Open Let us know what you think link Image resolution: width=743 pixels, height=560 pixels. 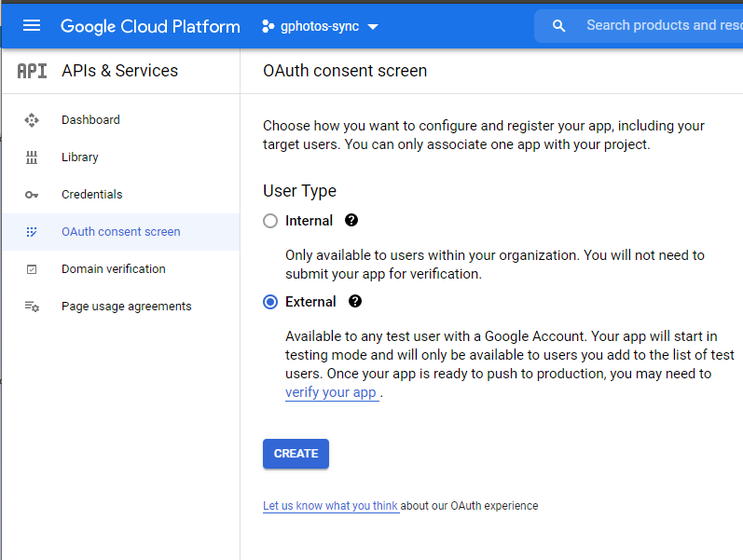pos(330,506)
